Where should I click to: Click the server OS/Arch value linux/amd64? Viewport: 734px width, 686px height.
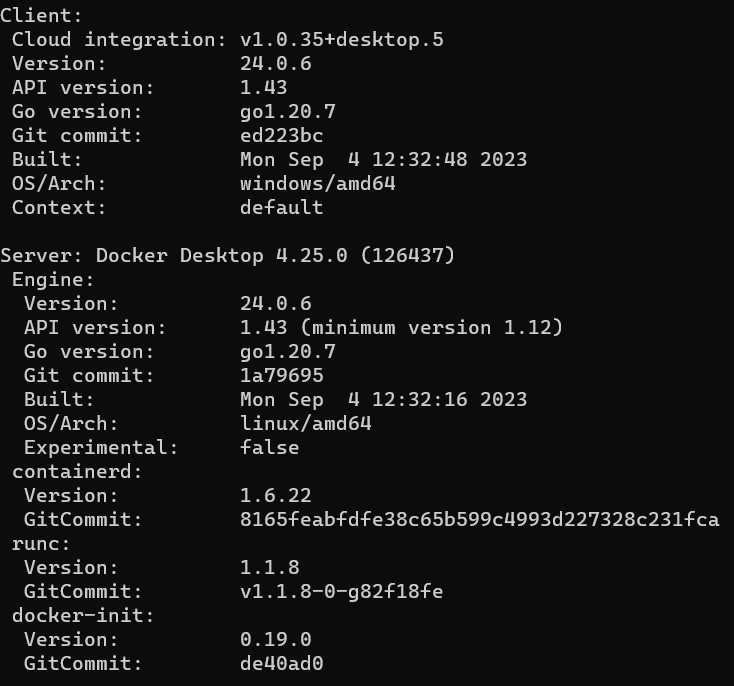click(293, 424)
